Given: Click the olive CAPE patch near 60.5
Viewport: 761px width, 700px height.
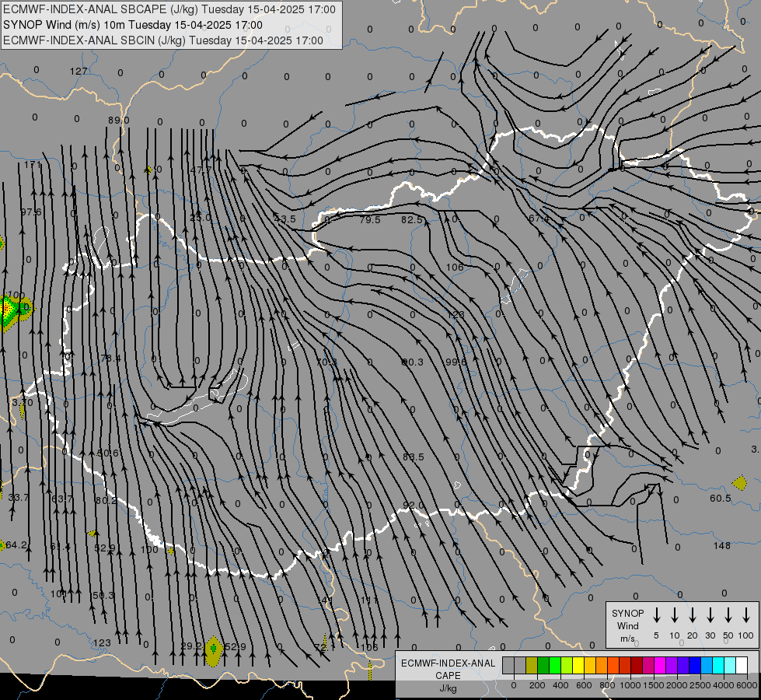Looking at the screenshot, I should click(740, 483).
